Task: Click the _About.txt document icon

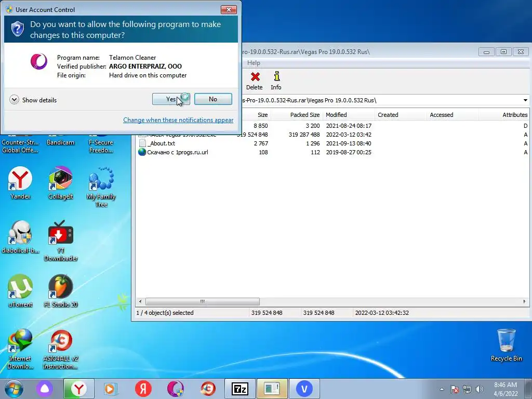Action: 142,143
